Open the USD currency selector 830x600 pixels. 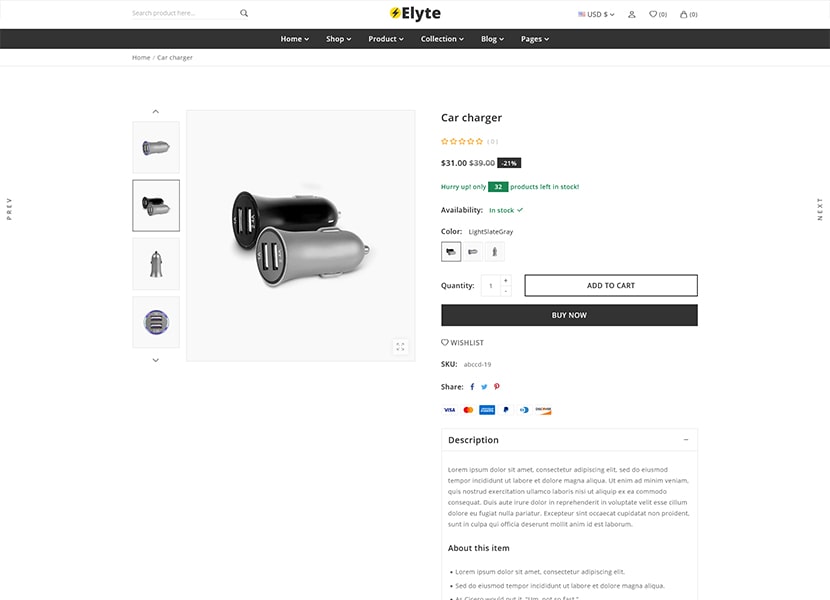pyautogui.click(x=595, y=13)
